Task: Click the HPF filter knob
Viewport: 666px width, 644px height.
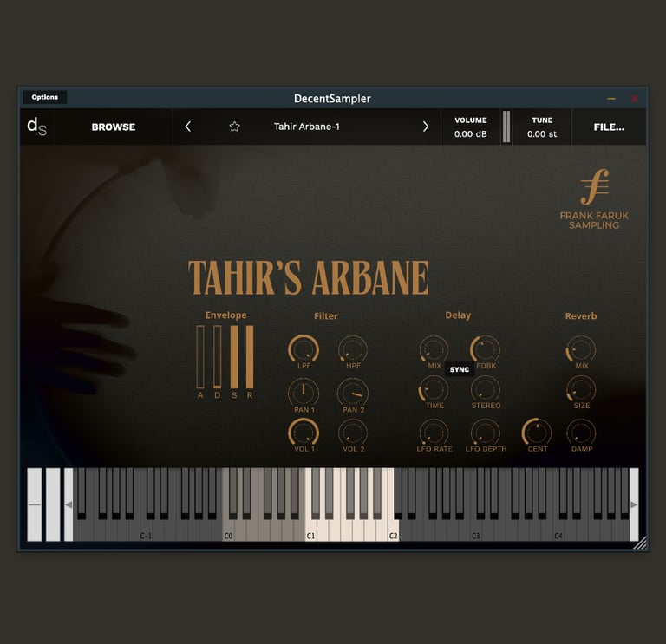Action: click(353, 349)
